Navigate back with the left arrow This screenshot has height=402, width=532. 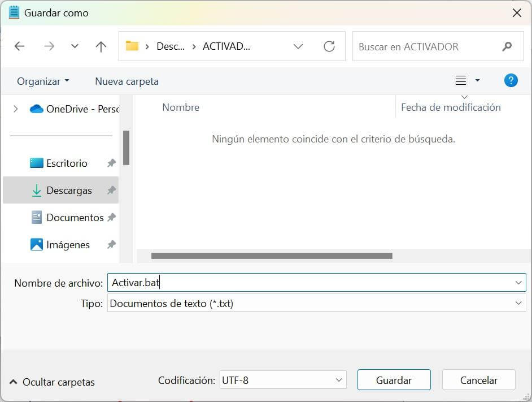click(x=20, y=46)
